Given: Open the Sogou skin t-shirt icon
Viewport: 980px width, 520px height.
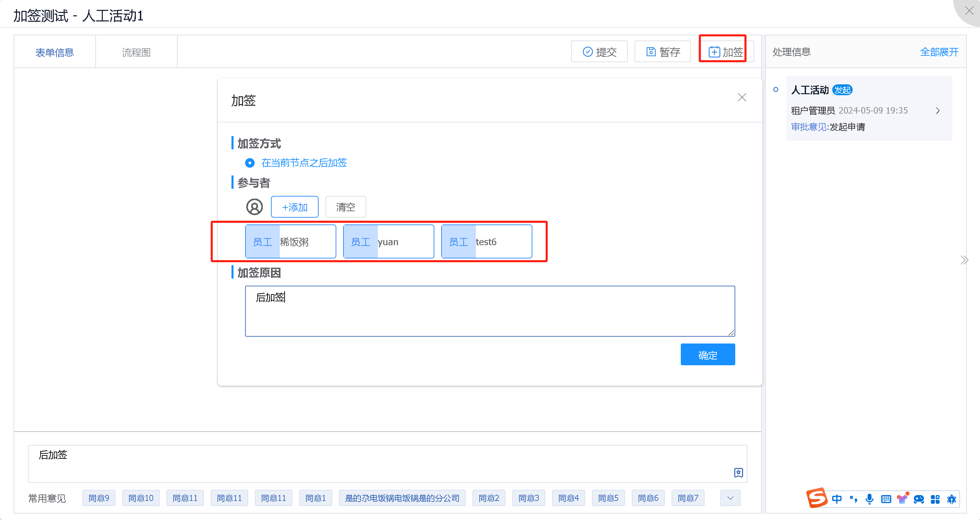Looking at the screenshot, I should pos(902,499).
